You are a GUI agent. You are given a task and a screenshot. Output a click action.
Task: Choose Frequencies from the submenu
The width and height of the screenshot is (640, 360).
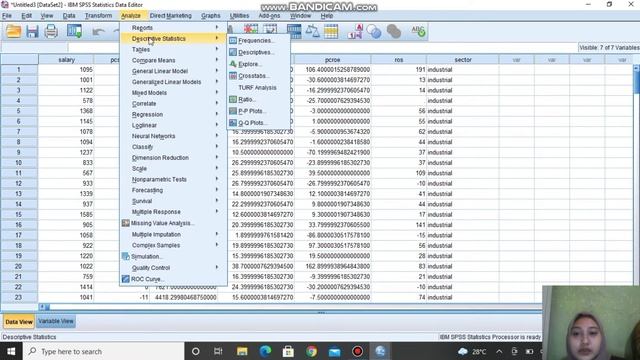click(x=258, y=40)
